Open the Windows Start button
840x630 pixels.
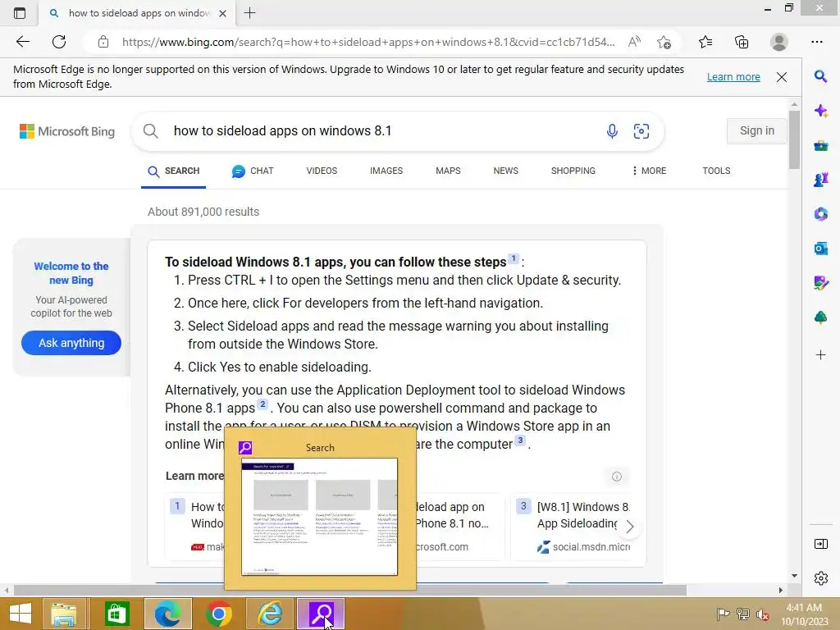[x=21, y=614]
